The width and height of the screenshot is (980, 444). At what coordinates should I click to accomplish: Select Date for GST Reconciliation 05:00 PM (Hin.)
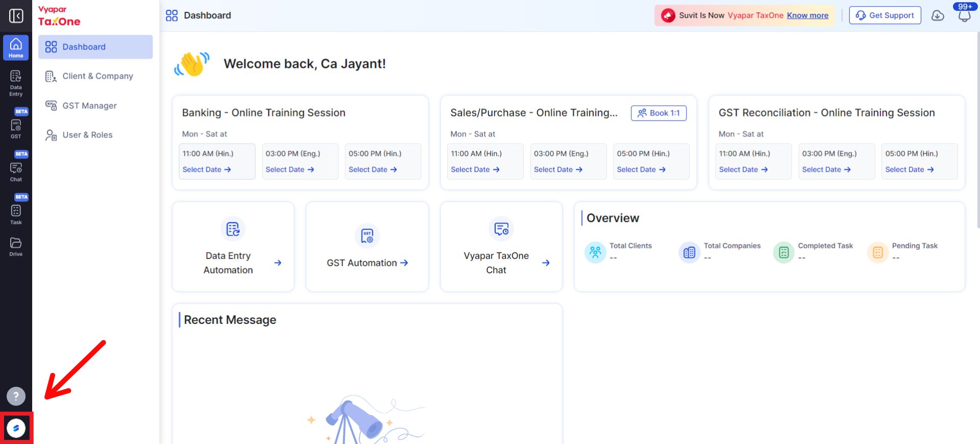point(910,170)
